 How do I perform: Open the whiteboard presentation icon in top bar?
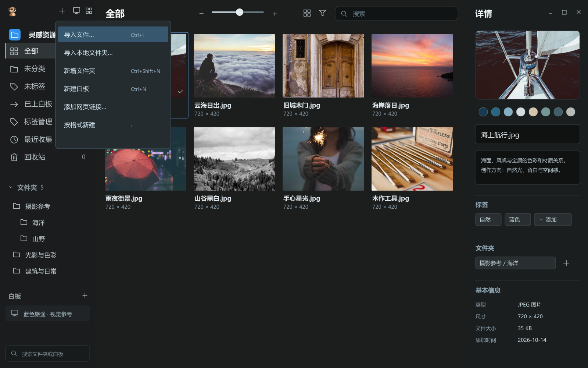pos(76,11)
